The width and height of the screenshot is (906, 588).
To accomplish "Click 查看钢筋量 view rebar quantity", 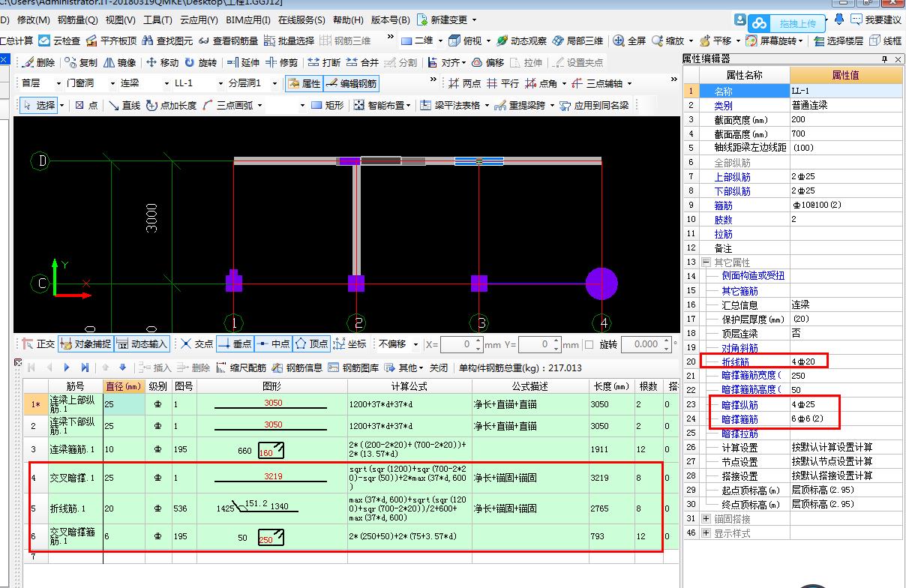I will [227, 40].
